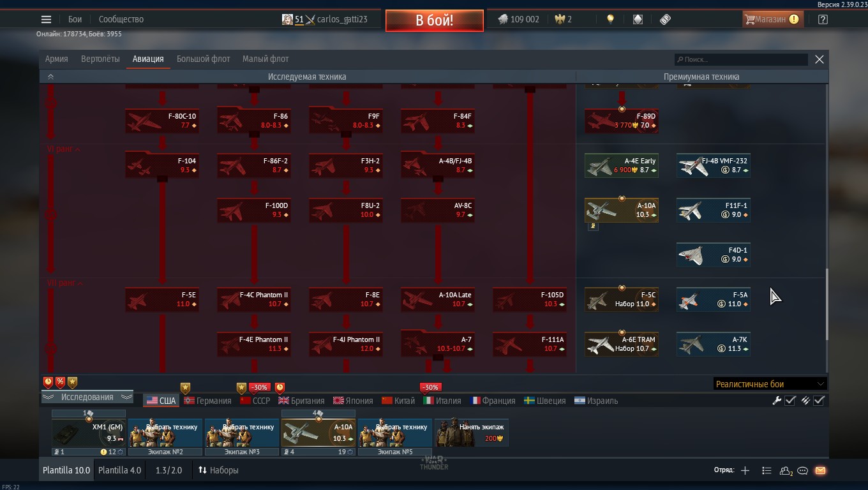Click the player avatar next to level 51
This screenshot has height=490, width=868.
(287, 19)
